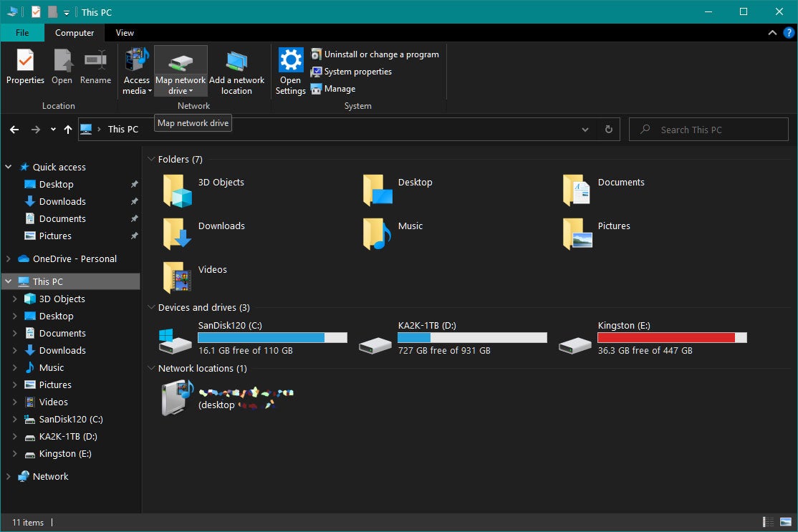The image size is (798, 532).
Task: Collapse the This PC tree node
Action: [8, 281]
